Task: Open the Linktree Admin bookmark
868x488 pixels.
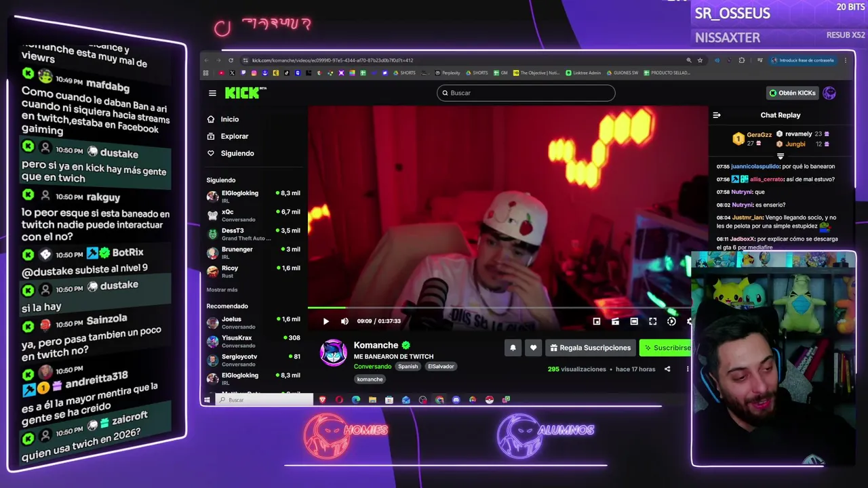Action: (583, 73)
